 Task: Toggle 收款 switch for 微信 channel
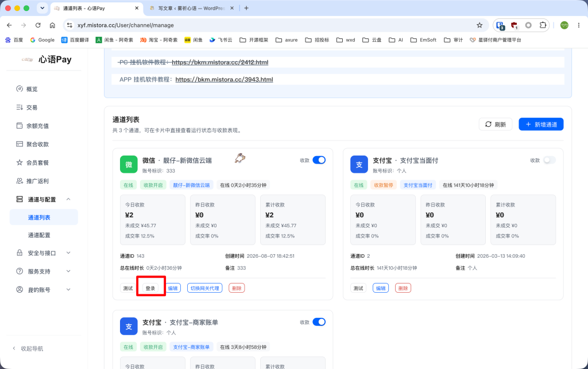tap(319, 160)
